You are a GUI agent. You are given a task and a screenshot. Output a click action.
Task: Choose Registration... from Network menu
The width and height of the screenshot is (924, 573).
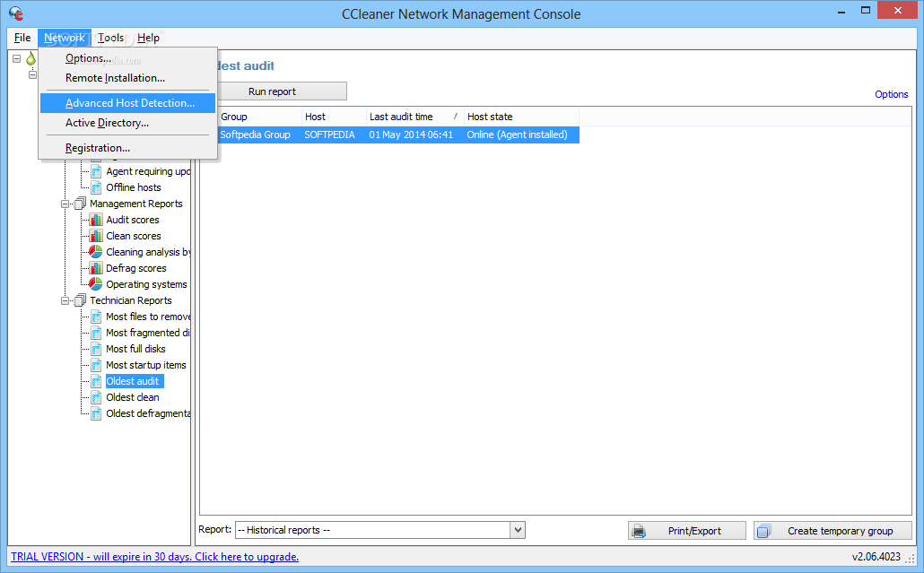[x=128, y=148]
